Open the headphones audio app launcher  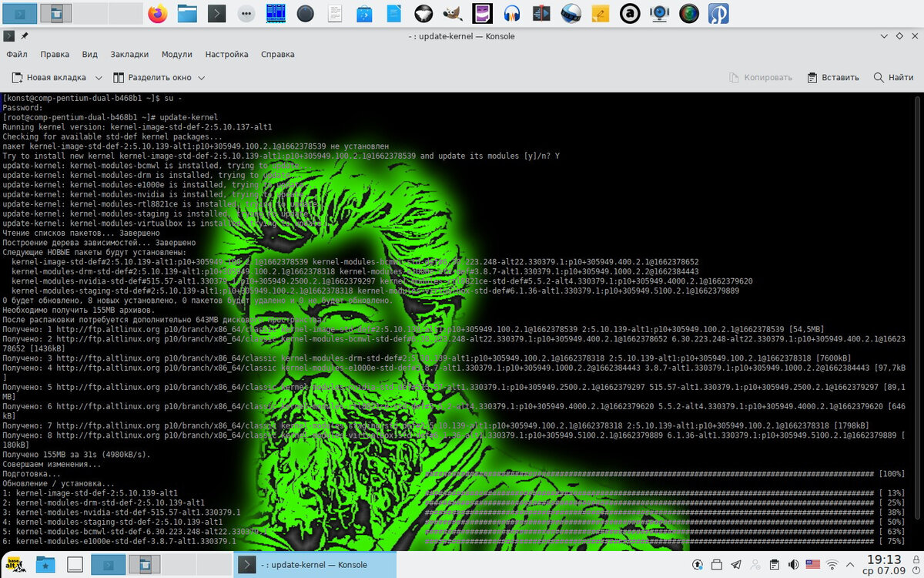tap(512, 13)
